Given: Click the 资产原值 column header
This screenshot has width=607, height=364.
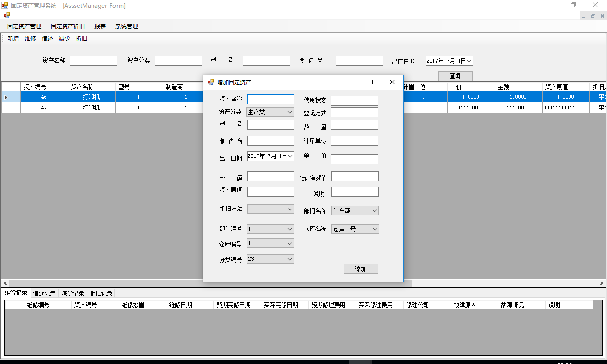Looking at the screenshot, I should tap(566, 87).
